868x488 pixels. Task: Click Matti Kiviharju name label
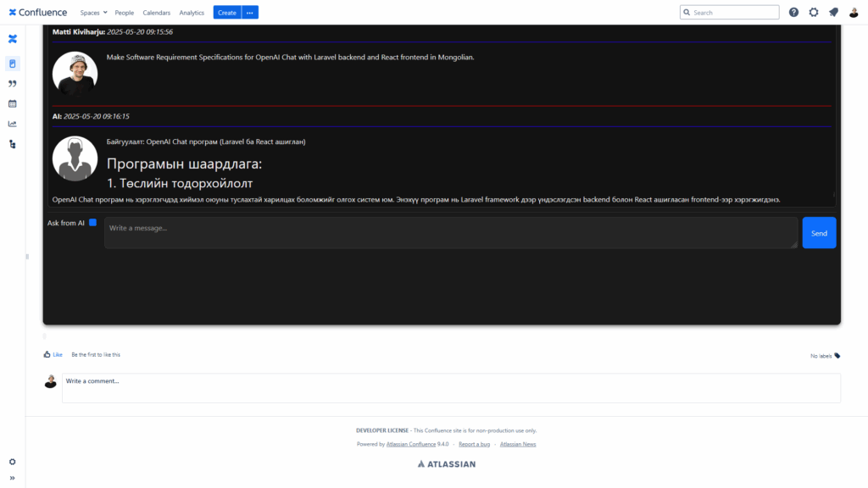click(79, 31)
